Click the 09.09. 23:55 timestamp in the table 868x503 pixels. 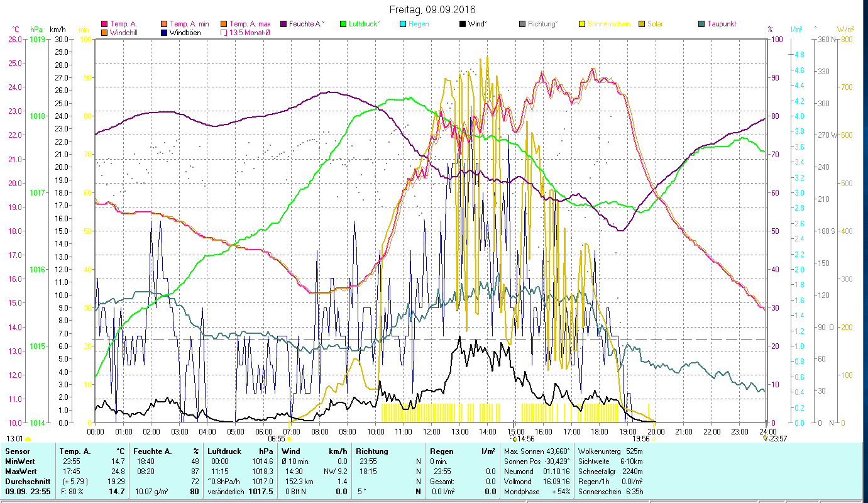(28, 491)
